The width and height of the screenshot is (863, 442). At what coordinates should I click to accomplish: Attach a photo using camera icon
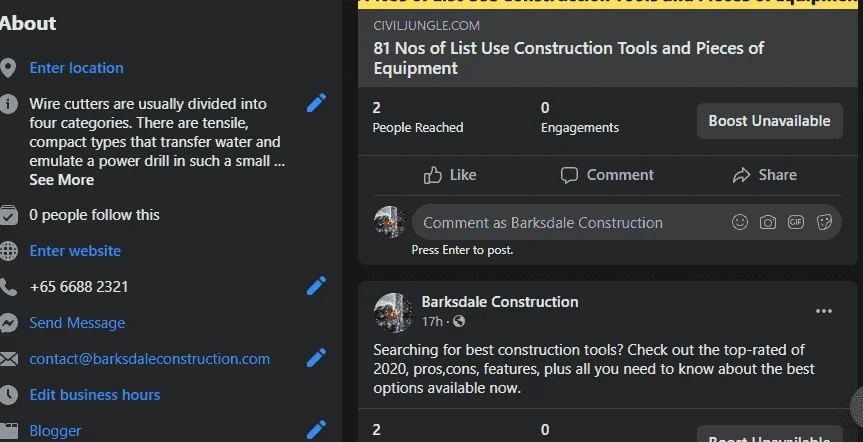[x=768, y=222]
